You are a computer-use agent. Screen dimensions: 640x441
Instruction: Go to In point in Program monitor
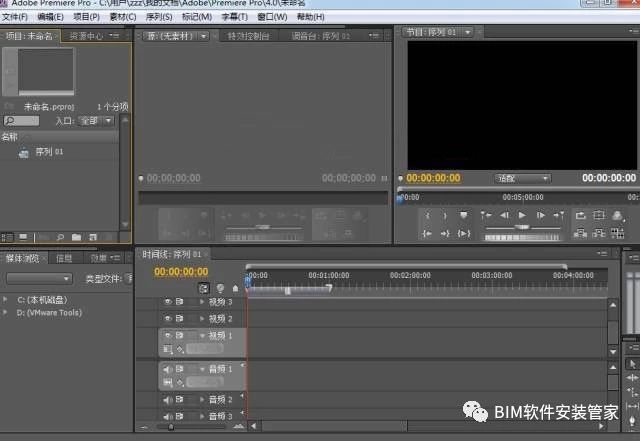427,233
